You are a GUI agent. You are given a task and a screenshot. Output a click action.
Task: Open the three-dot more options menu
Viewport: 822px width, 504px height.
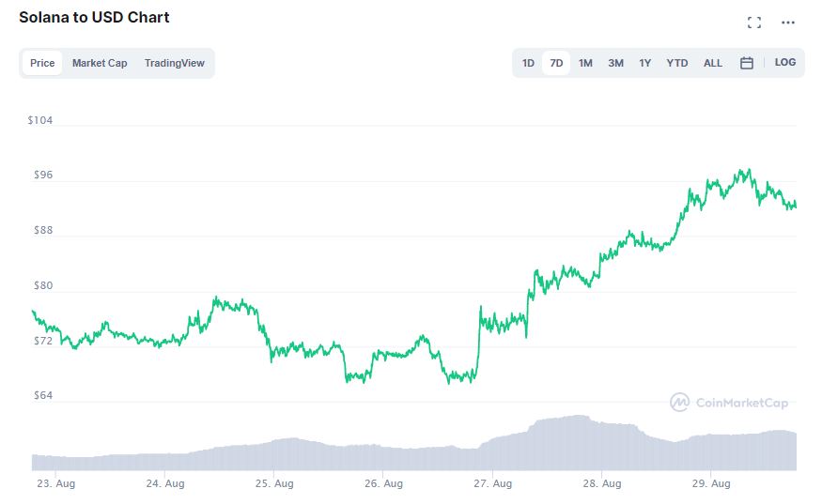788,23
